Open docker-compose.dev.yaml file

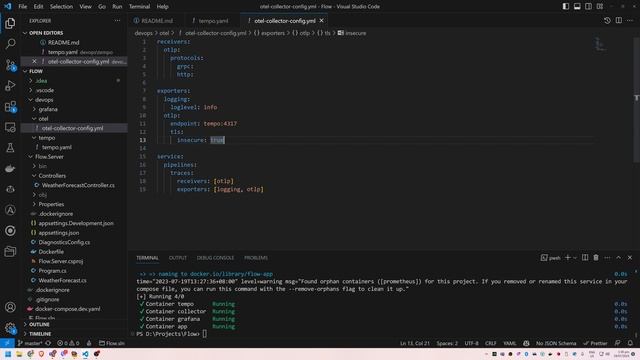(67, 309)
